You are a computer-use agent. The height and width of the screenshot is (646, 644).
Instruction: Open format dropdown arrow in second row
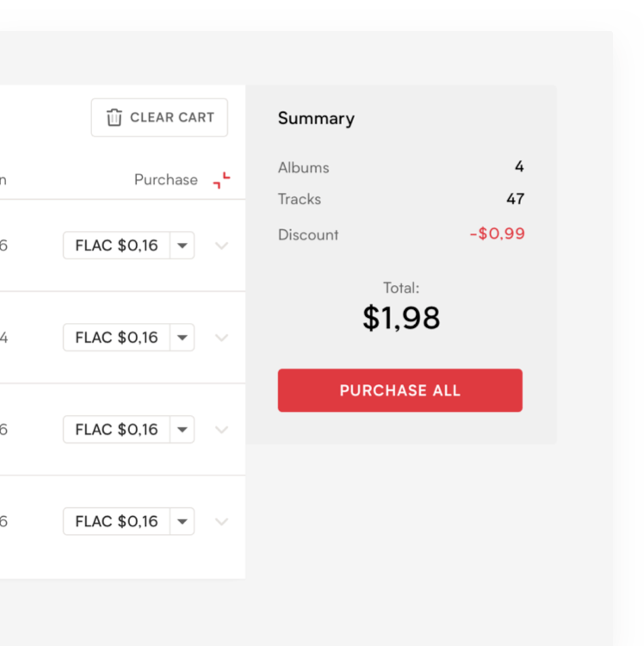(182, 338)
